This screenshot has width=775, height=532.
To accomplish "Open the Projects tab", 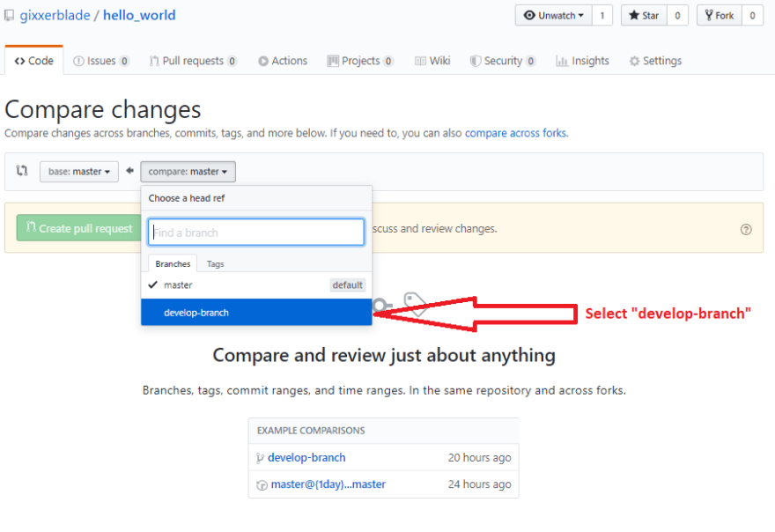I will [360, 61].
